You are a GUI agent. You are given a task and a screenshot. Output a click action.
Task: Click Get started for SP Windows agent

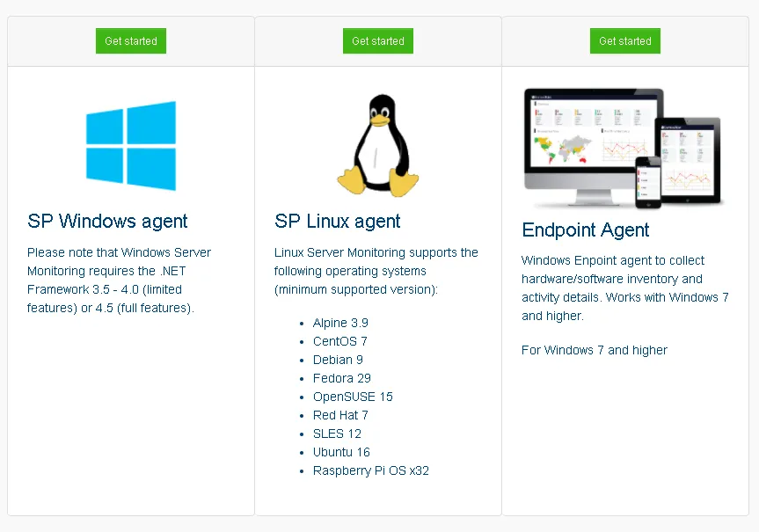click(130, 40)
